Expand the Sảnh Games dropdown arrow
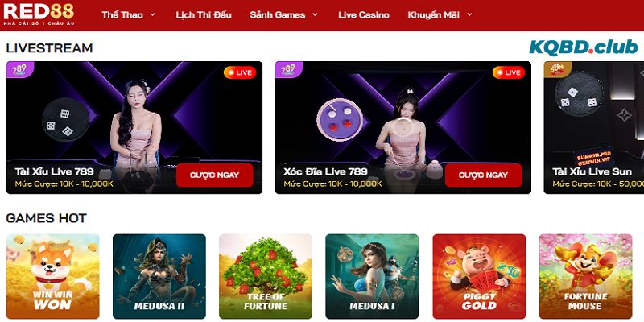The height and width of the screenshot is (322, 644). click(x=315, y=14)
